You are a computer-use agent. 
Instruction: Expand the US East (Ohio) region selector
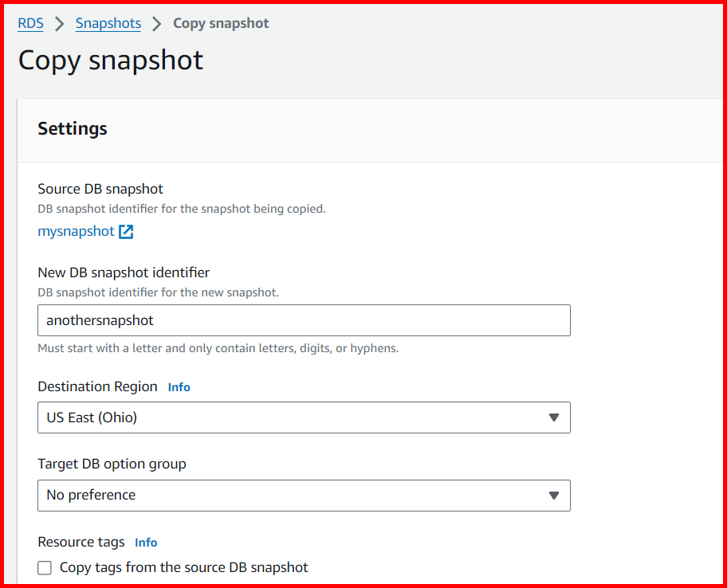tap(303, 417)
